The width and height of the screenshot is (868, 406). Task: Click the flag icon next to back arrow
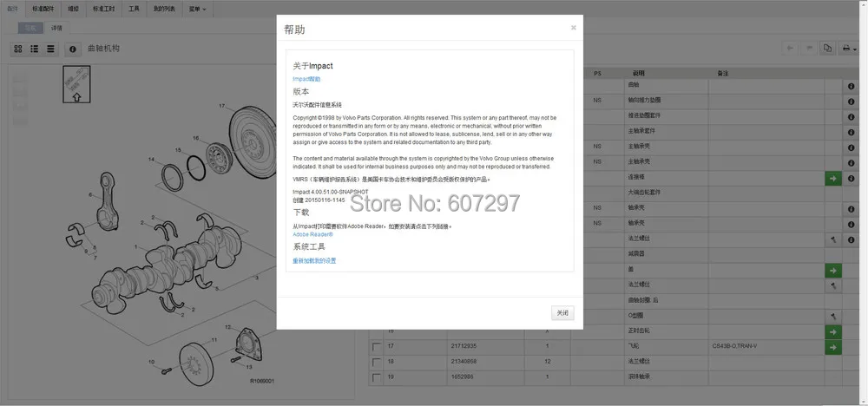pyautogui.click(x=809, y=48)
